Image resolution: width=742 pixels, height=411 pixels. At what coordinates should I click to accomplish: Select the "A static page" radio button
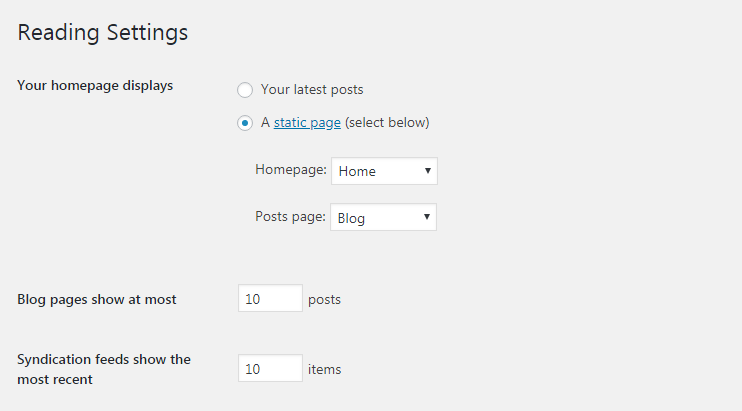(x=245, y=123)
